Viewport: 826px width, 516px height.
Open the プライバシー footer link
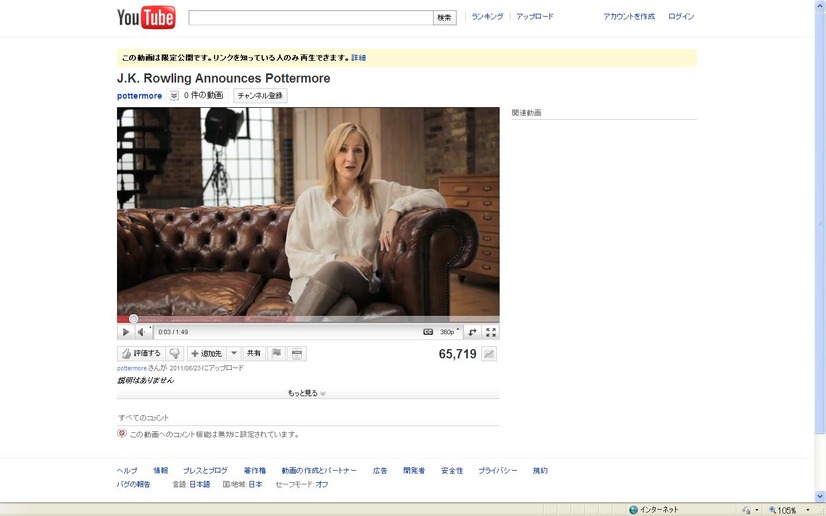[x=497, y=470]
